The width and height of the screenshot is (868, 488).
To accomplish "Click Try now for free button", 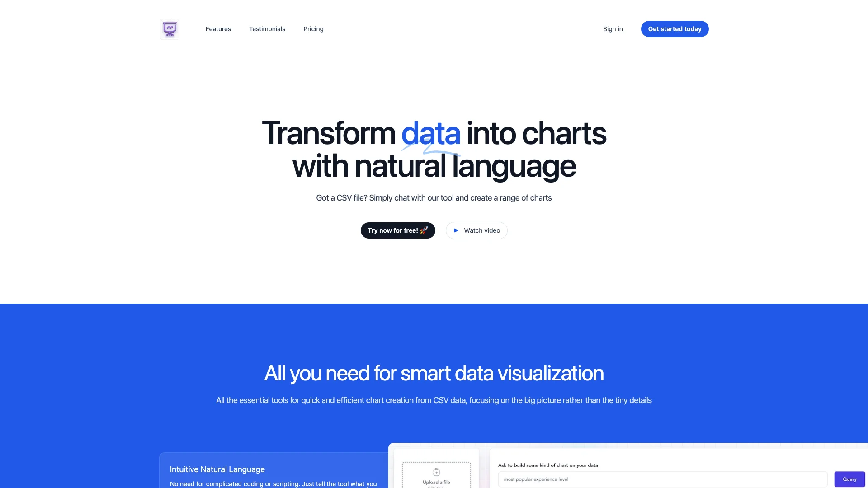I will coord(397,230).
